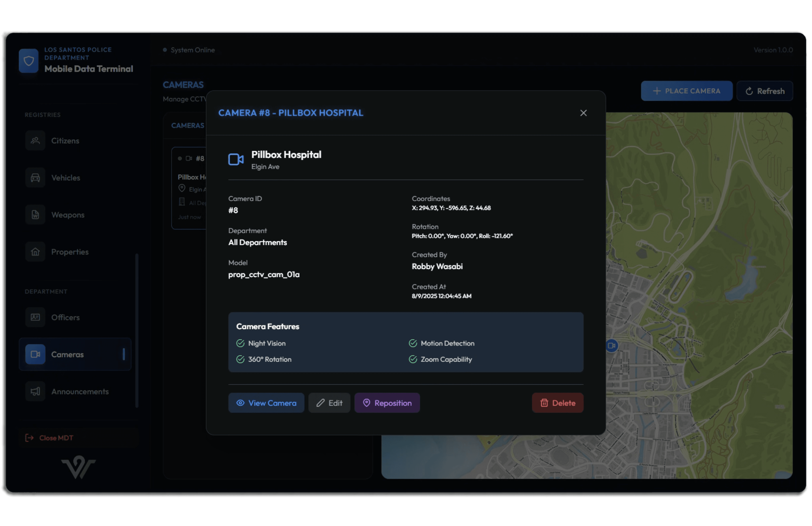The height and width of the screenshot is (526, 812).
Task: Click the rotation 'Pitch: 0.00°, Yaw: 0.00°, Roll: -121.60°'
Action: pyautogui.click(x=462, y=236)
